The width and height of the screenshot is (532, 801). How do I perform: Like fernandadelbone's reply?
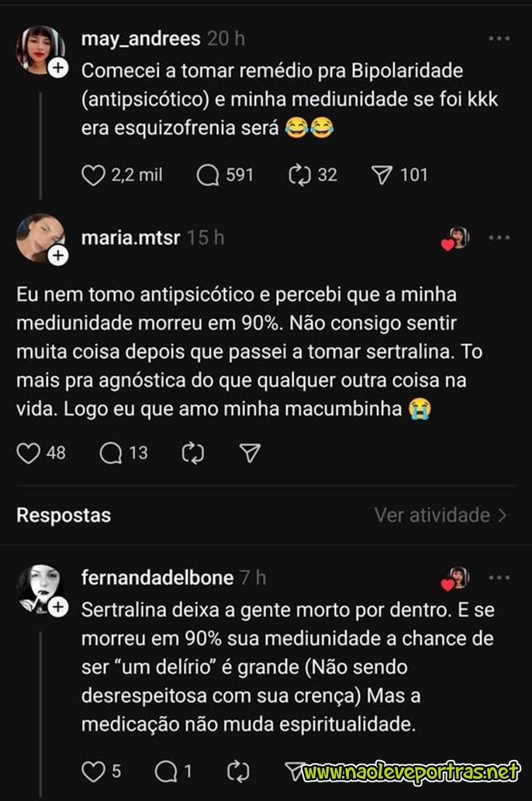click(94, 772)
